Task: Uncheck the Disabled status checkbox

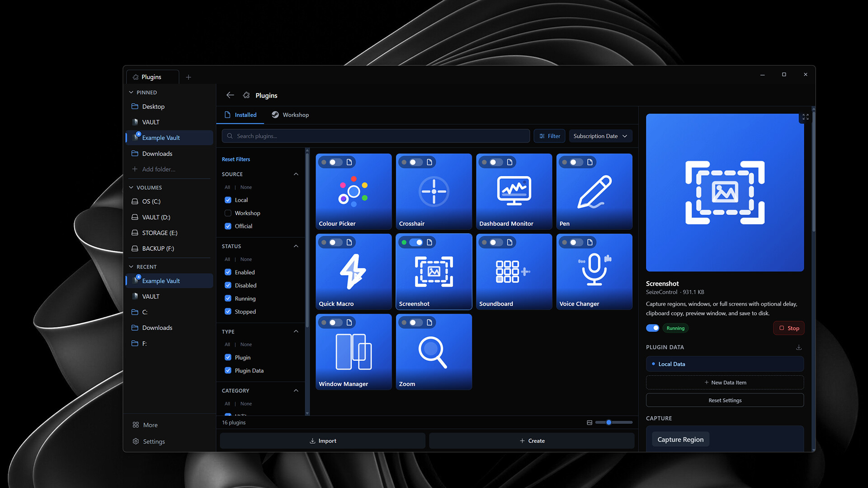Action: click(228, 286)
